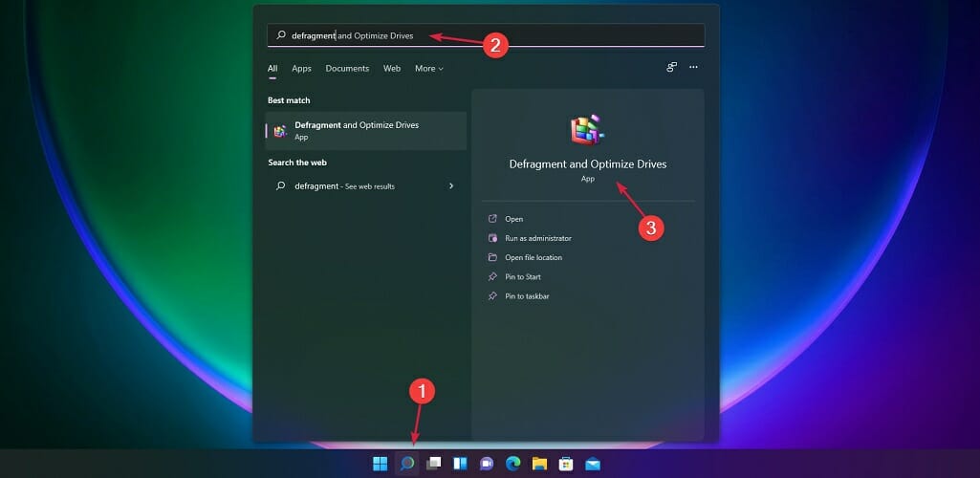Switch to the Web filter tab
Screen dimensions: 980x478
(x=392, y=69)
